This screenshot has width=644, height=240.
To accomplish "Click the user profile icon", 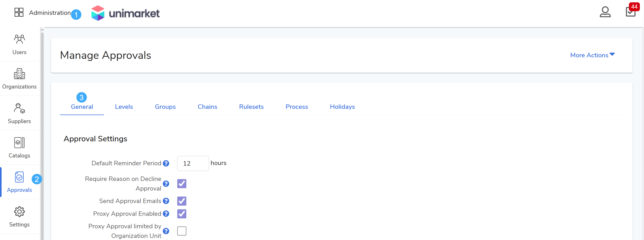I will (x=605, y=12).
